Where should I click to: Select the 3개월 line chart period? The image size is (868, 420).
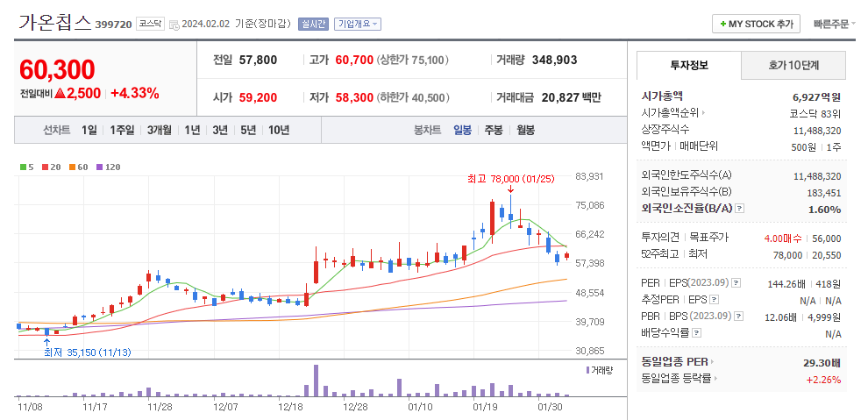coord(160,131)
